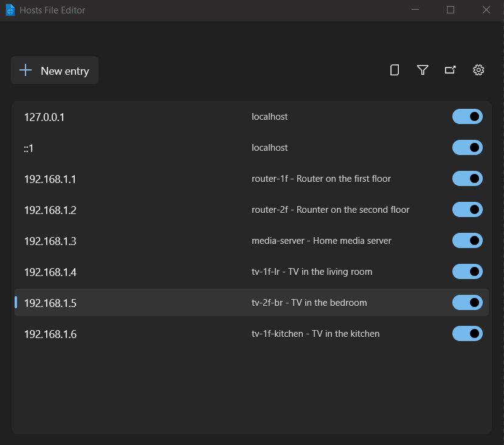Toggle tv-1f-lr TV in the living room
504x445 pixels.
467,271
